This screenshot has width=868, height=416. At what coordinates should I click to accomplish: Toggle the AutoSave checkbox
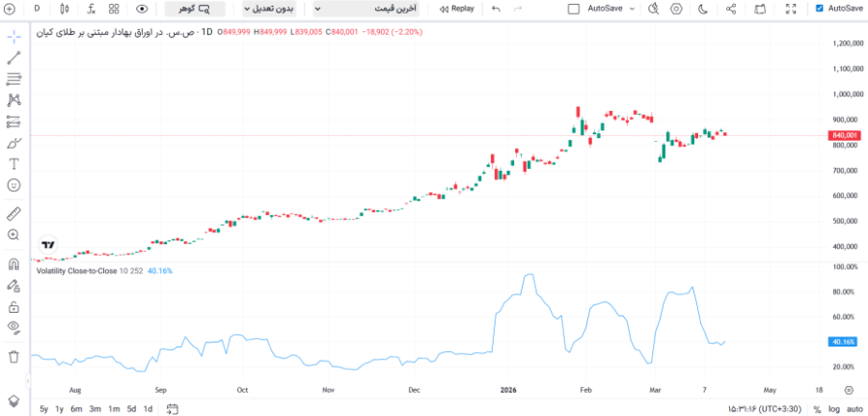click(819, 9)
